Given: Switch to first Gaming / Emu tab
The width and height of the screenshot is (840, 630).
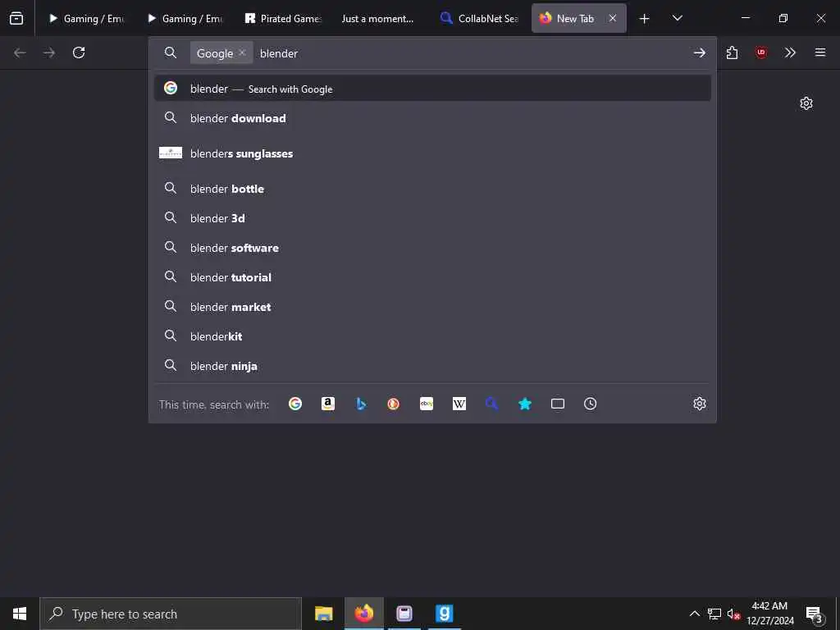Looking at the screenshot, I should click(x=86, y=18).
